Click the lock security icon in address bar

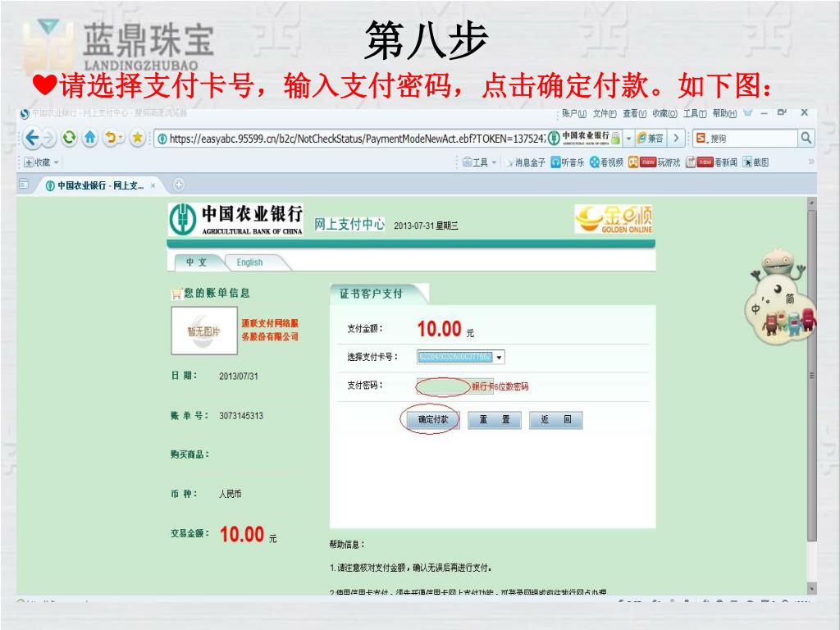tap(615, 138)
